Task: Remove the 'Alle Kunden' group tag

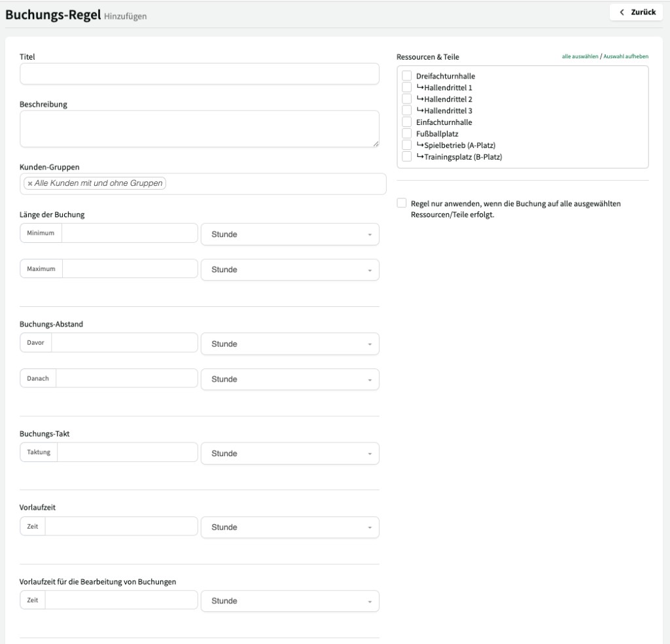Action: (30, 184)
